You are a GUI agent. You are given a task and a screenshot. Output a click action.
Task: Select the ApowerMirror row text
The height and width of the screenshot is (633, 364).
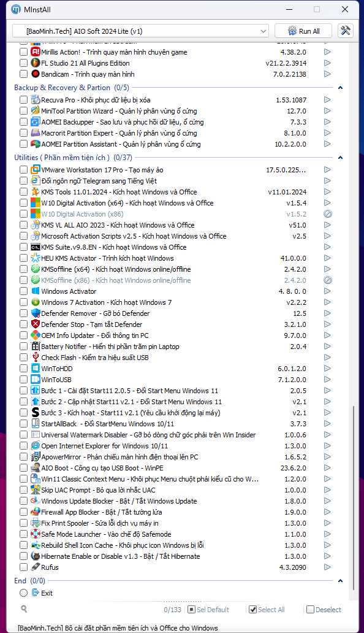click(x=119, y=456)
